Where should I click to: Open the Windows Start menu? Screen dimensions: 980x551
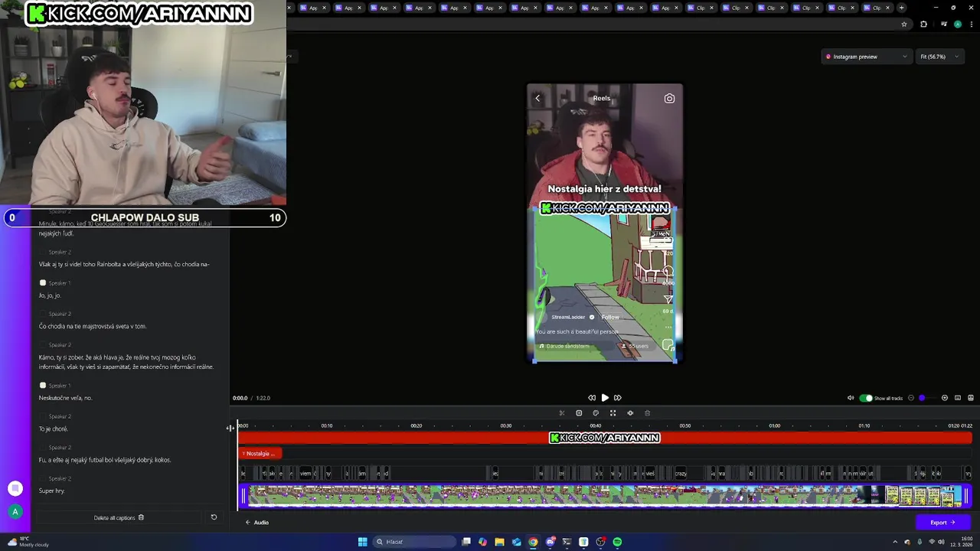click(362, 542)
